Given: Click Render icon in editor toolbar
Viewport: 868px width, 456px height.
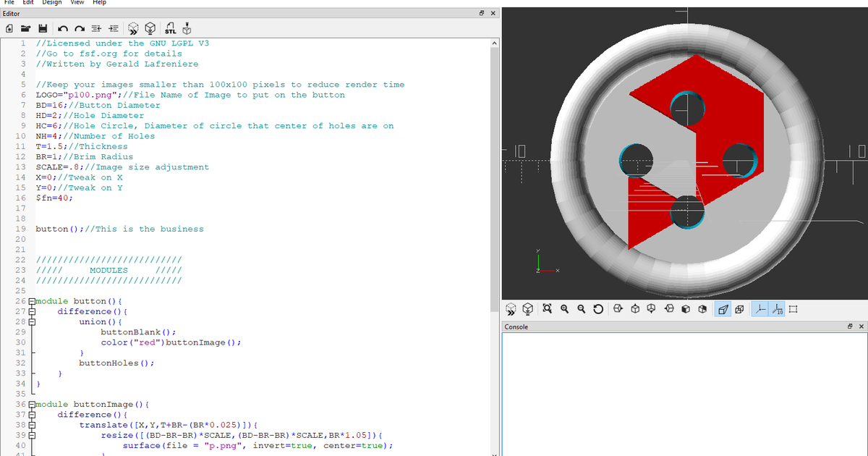Looking at the screenshot, I should point(150,28).
